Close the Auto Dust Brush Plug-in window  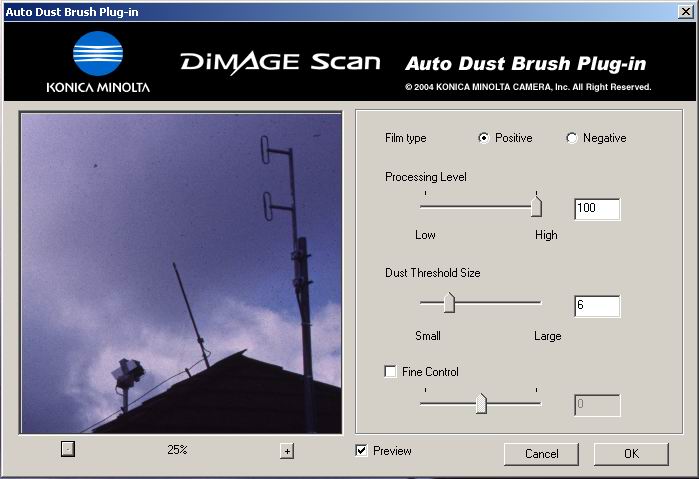(x=686, y=12)
